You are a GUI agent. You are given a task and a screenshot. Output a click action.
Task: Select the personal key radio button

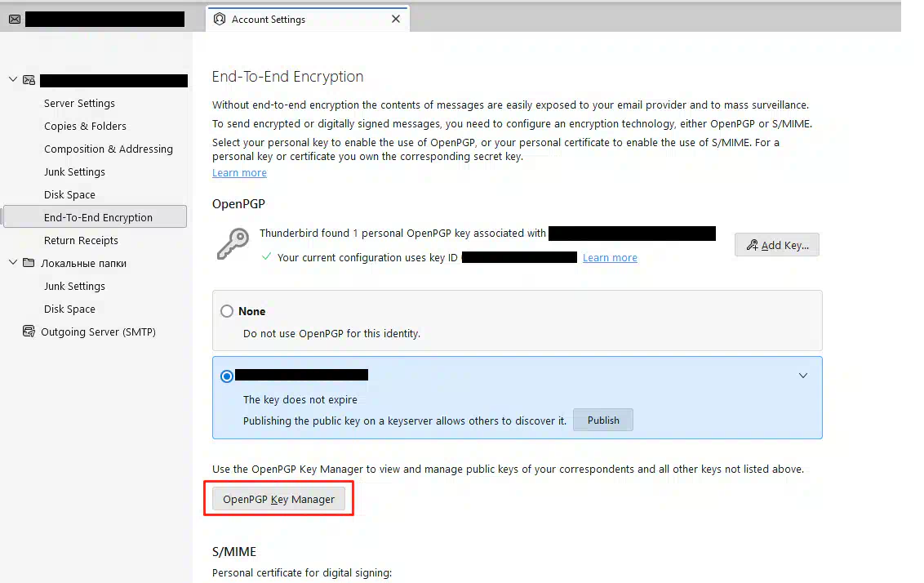(x=227, y=376)
